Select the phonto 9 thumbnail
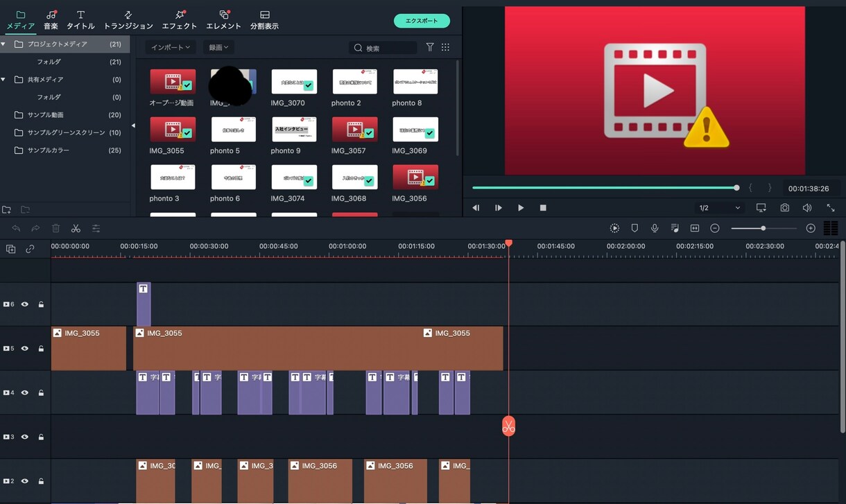This screenshot has height=504, width=846. click(294, 129)
